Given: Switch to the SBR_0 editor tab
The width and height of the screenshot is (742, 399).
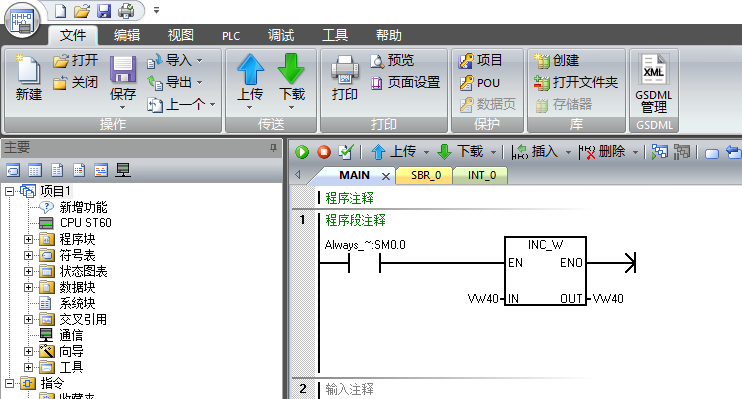Looking at the screenshot, I should click(x=425, y=175).
